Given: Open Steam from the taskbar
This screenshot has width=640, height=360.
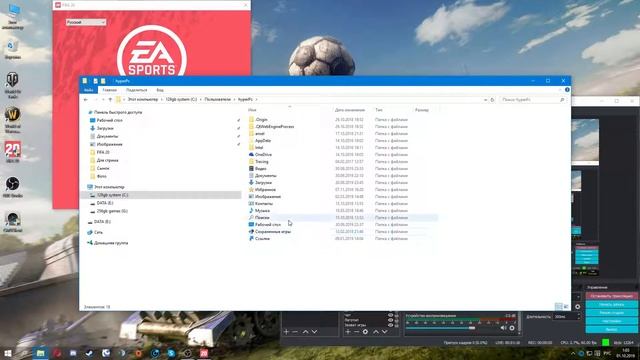Looking at the screenshot, I should (x=89, y=353).
